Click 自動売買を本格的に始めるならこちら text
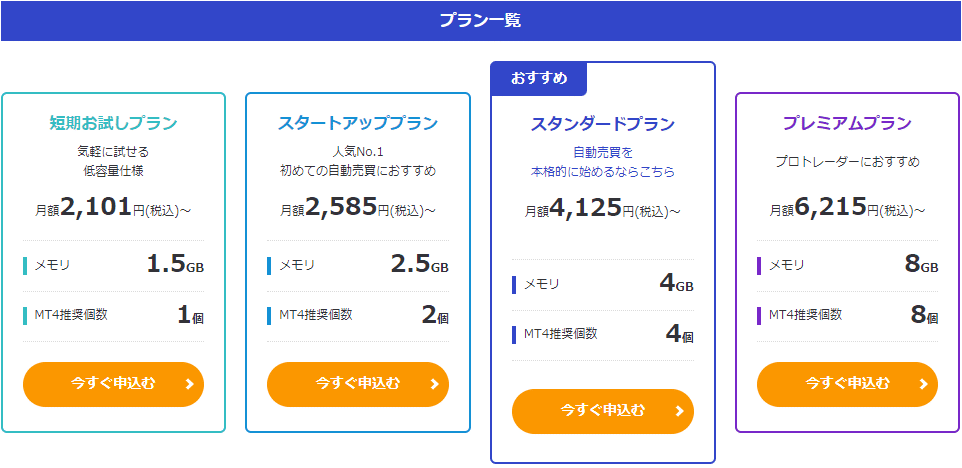 coord(602,162)
